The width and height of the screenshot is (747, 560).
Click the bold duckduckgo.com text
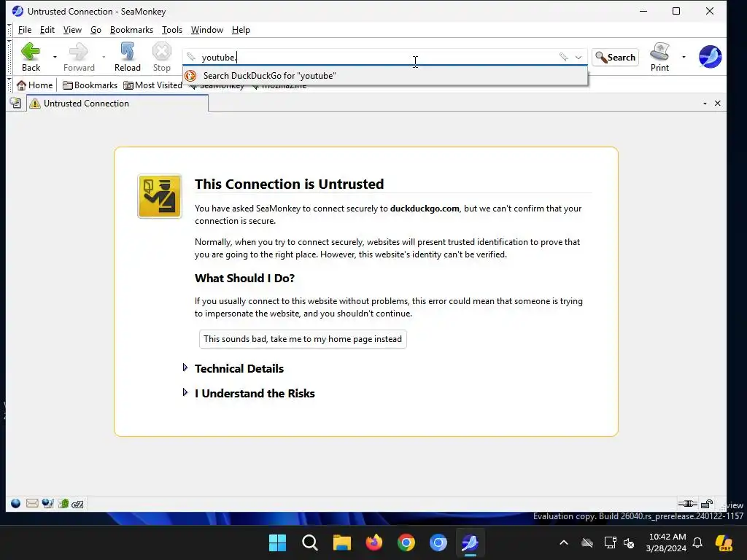coord(425,209)
